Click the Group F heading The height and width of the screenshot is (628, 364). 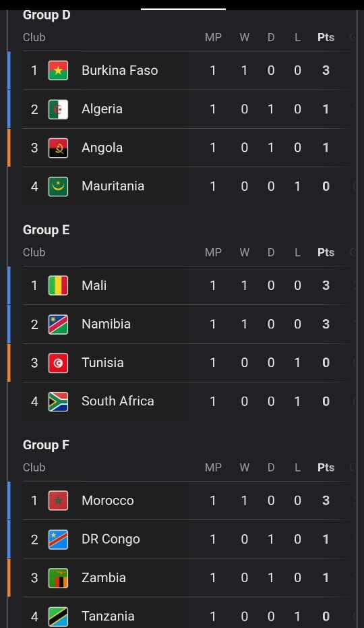point(46,445)
